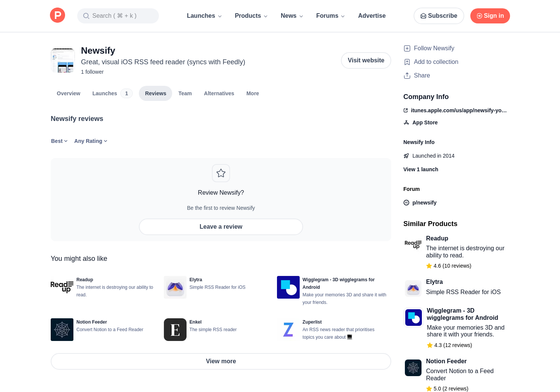Image resolution: width=560 pixels, height=392 pixels.
Task: Click the View more button
Action: pos(221,361)
